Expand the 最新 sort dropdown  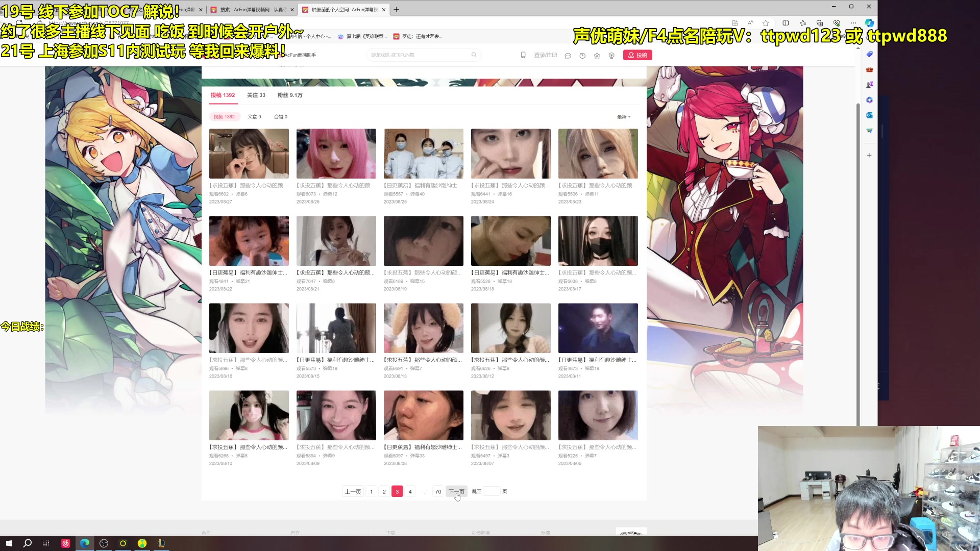point(623,117)
